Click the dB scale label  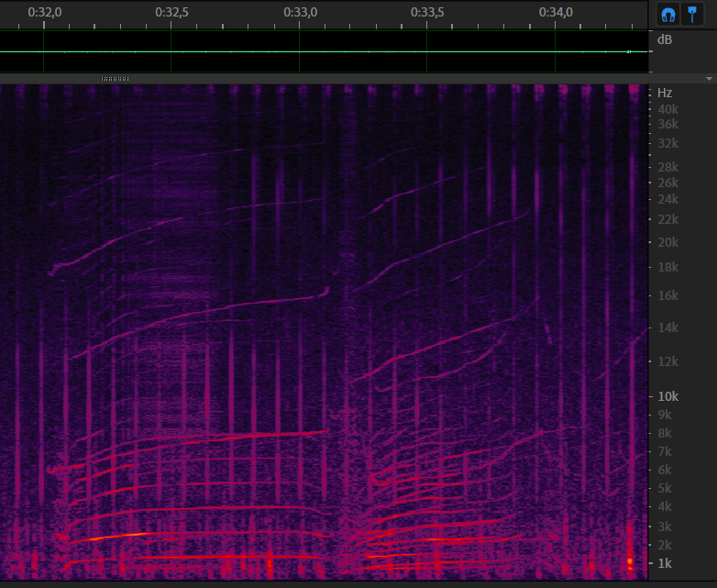(665, 39)
